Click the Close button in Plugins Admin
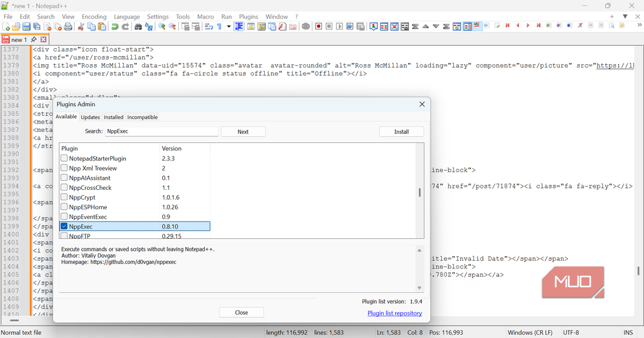This screenshot has height=338, width=644. [x=241, y=312]
